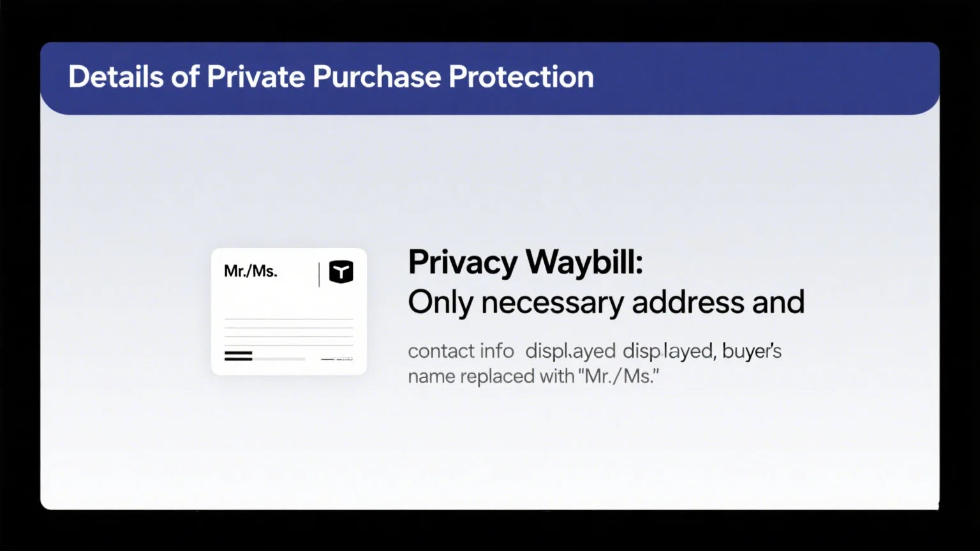Click the quoted "Mr./Ms." in the description
The width and height of the screenshot is (980, 551).
[619, 376]
